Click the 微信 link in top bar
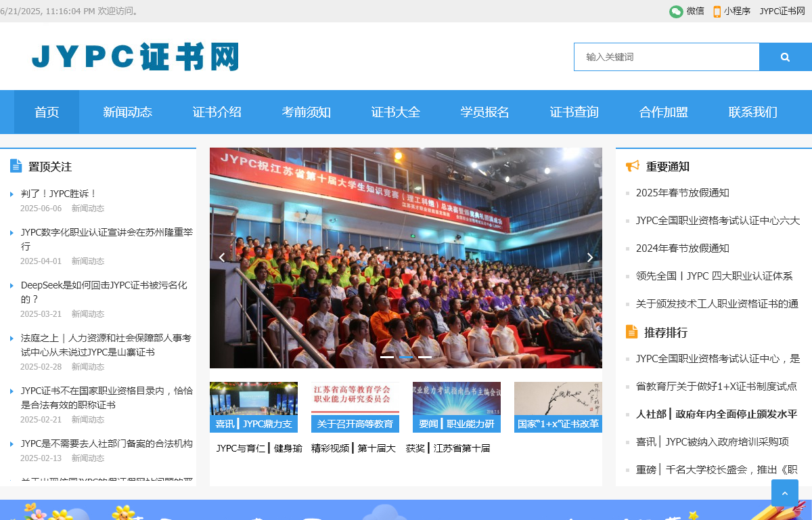812x520 pixels. click(x=696, y=11)
